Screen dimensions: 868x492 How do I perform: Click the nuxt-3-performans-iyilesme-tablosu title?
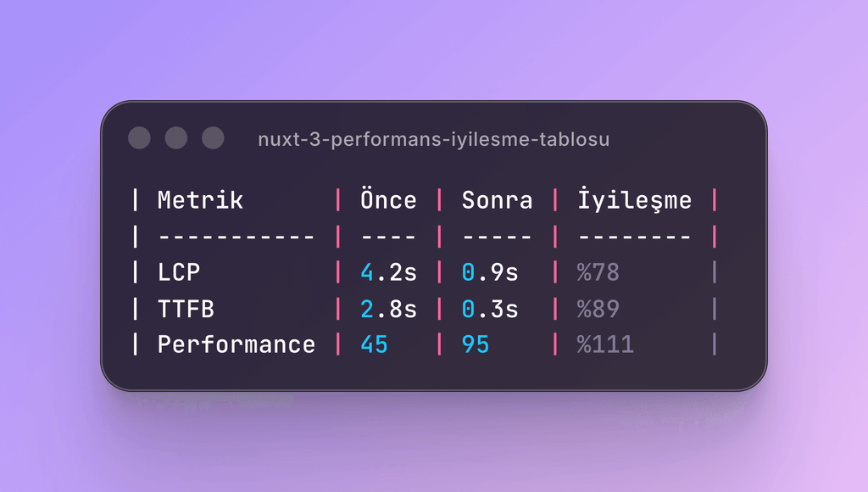pyautogui.click(x=434, y=139)
